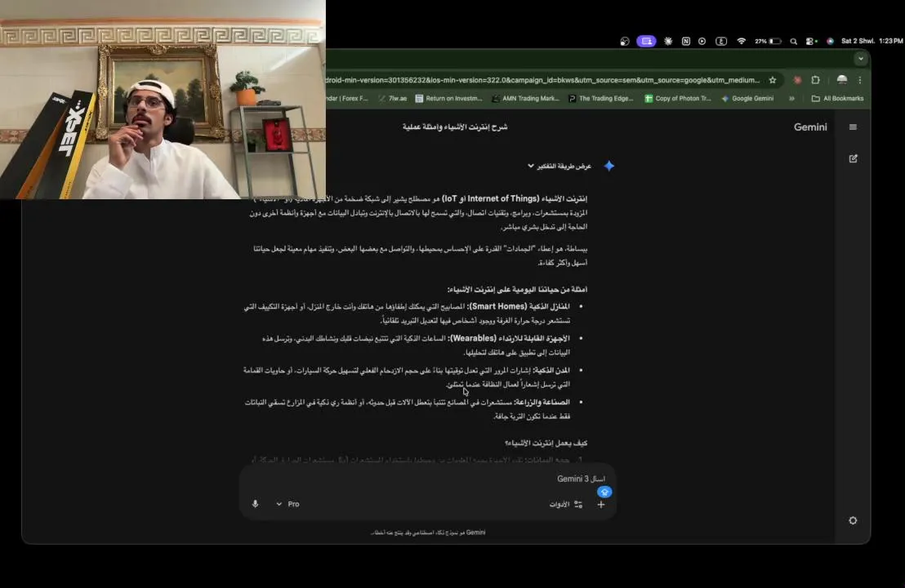Open Control Center in menu bar

(812, 41)
